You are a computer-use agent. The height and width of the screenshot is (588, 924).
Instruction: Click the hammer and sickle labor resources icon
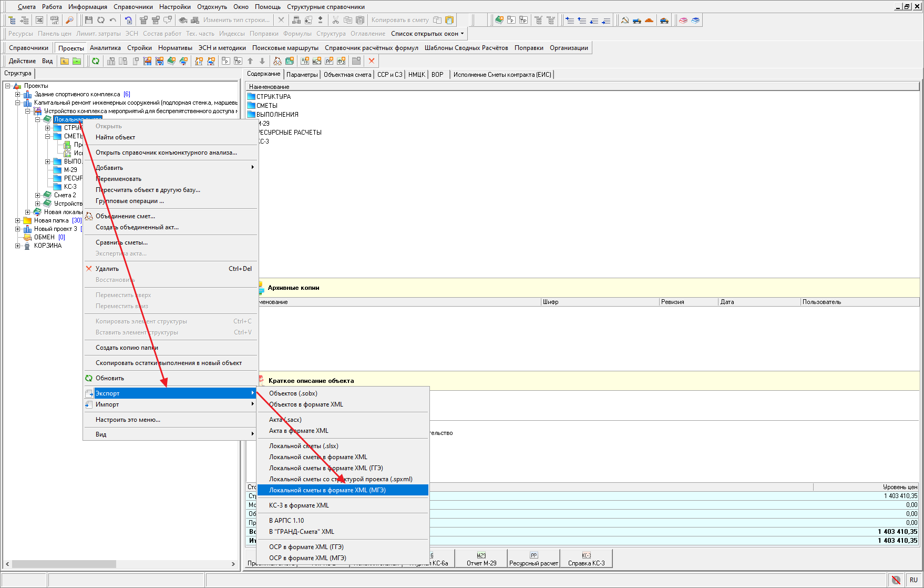624,20
